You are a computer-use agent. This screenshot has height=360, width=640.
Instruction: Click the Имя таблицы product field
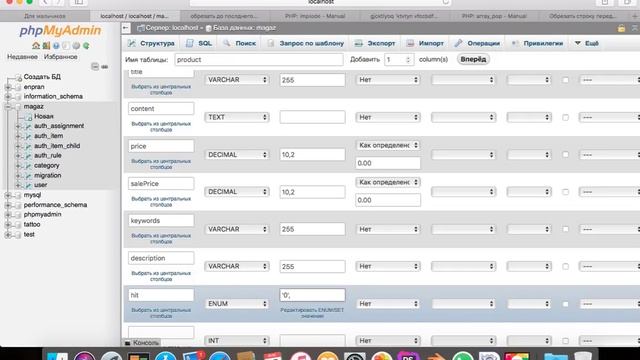point(259,60)
